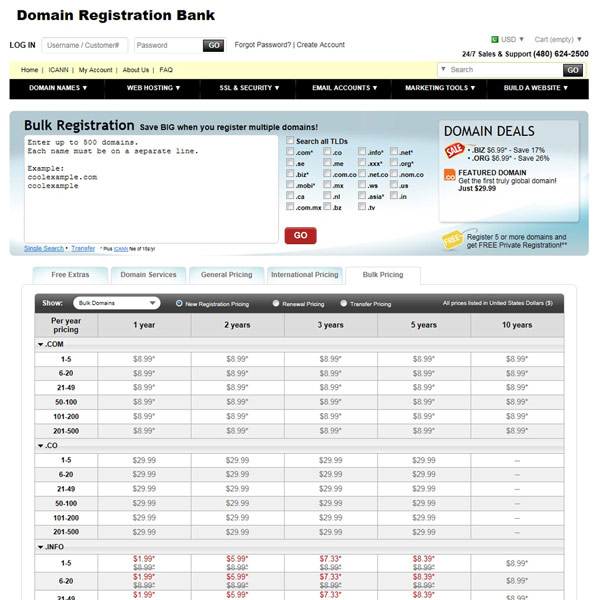Focus the Password field
This screenshot has width=600, height=600.
click(x=168, y=46)
